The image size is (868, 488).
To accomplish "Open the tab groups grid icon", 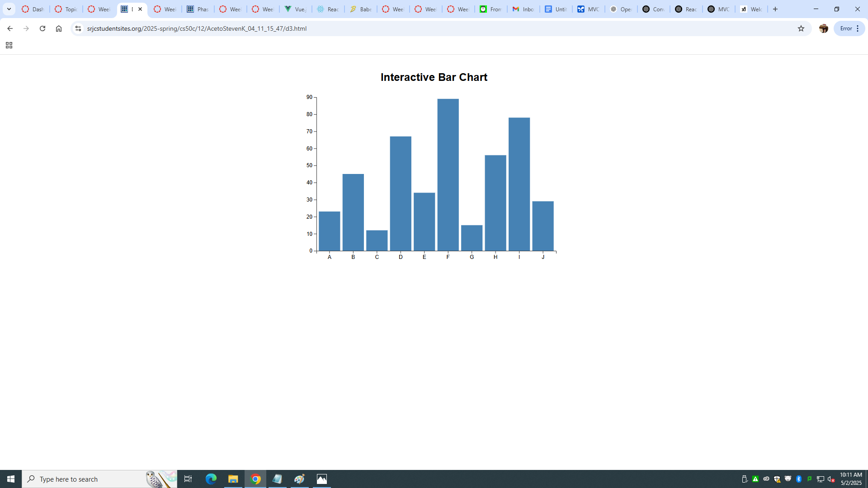I will pyautogui.click(x=9, y=45).
